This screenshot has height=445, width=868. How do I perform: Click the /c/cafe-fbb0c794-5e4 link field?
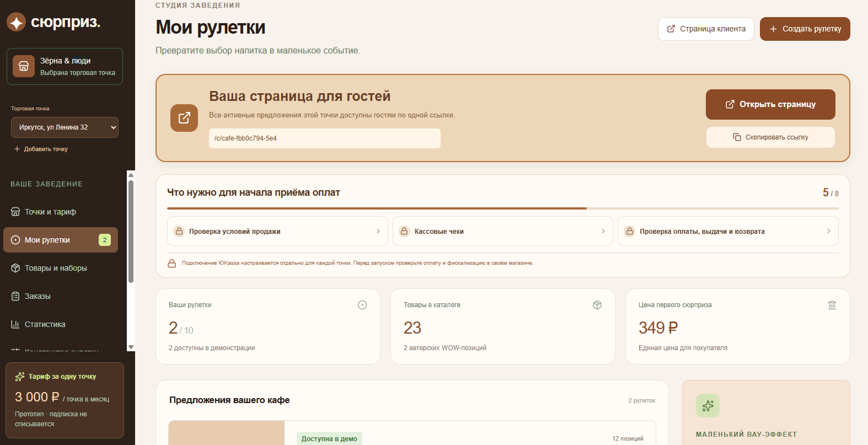(324, 138)
